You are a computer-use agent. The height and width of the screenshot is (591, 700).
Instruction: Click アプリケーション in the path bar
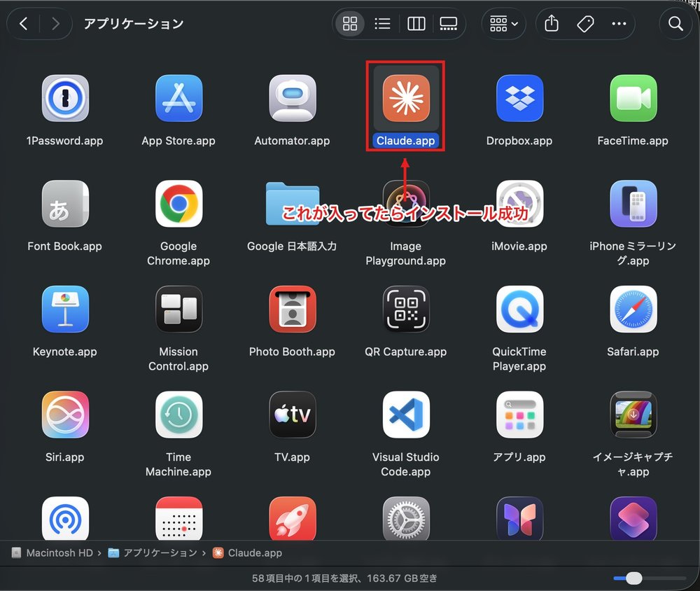click(x=153, y=553)
